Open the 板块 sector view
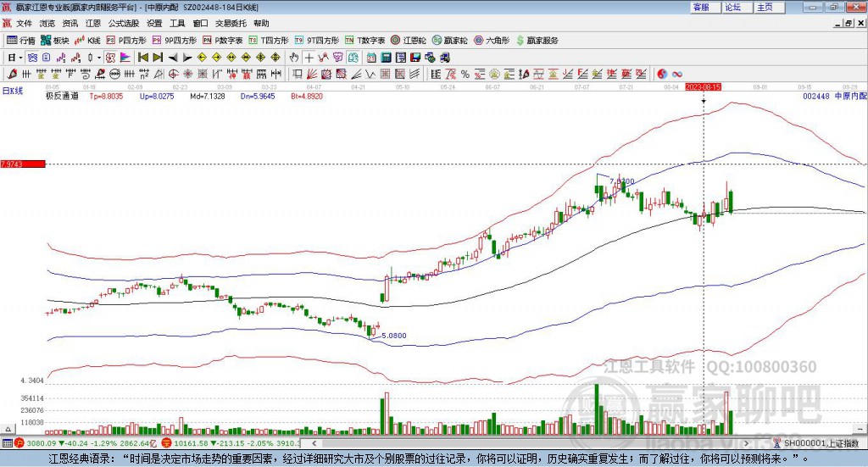This screenshot has height=467, width=868. pyautogui.click(x=55, y=41)
